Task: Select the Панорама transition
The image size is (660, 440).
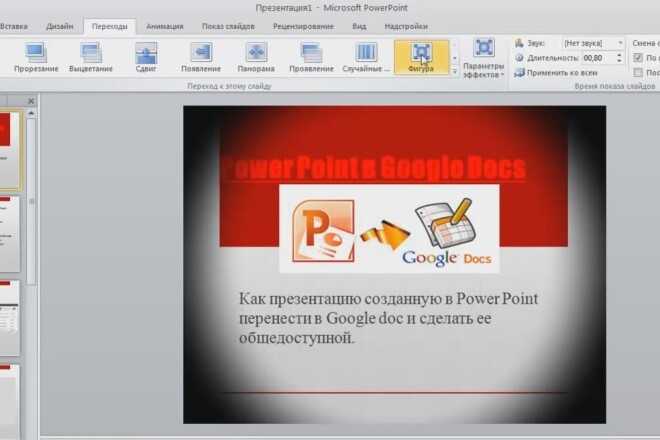Action: pos(256,58)
